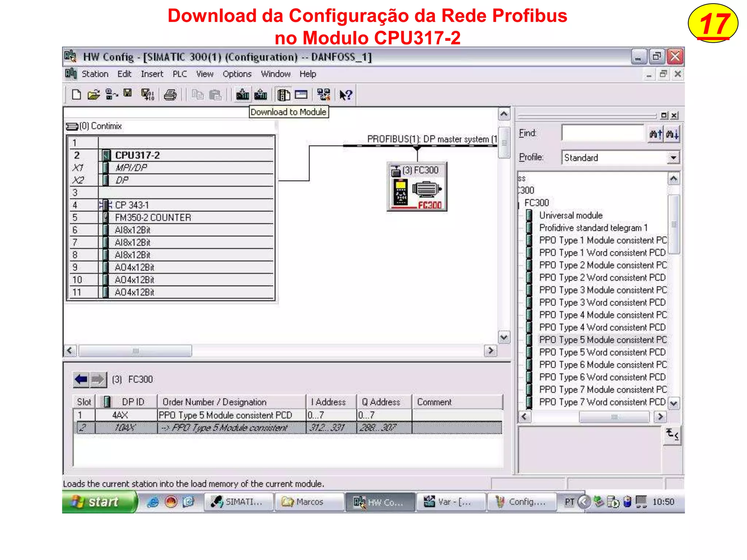The height and width of the screenshot is (560, 747).
Task: Open the Help menu
Action: 308,74
